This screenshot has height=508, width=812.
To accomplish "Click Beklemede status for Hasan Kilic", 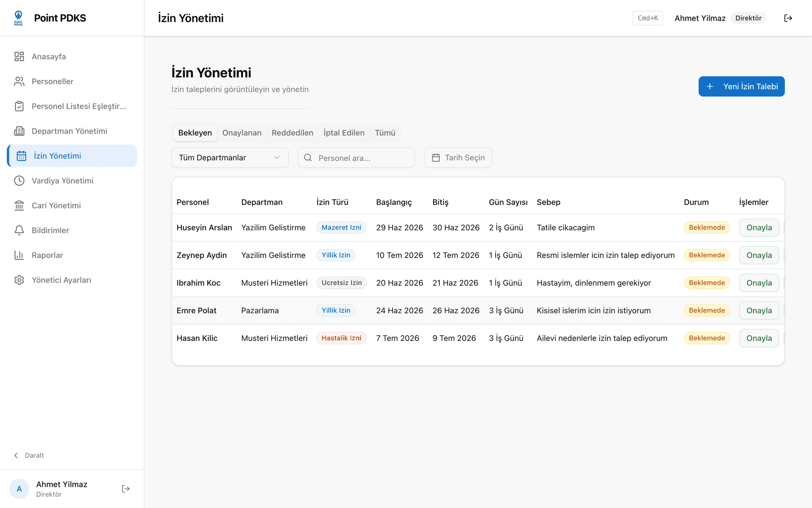I will 707,338.
